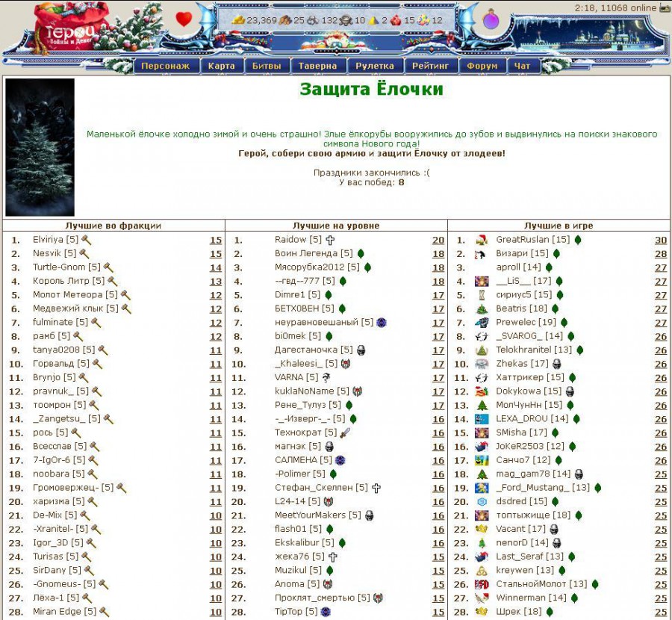Open the Таверна menu

point(317,66)
